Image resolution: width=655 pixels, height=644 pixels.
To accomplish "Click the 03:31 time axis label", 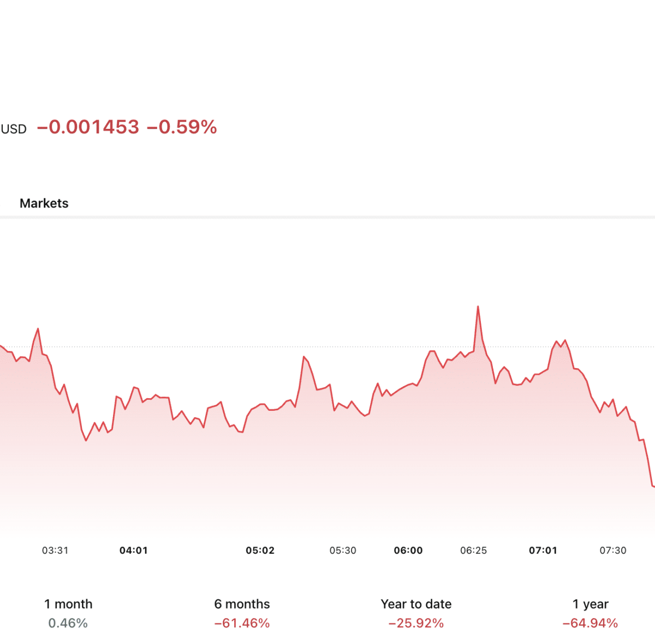I will [55, 551].
